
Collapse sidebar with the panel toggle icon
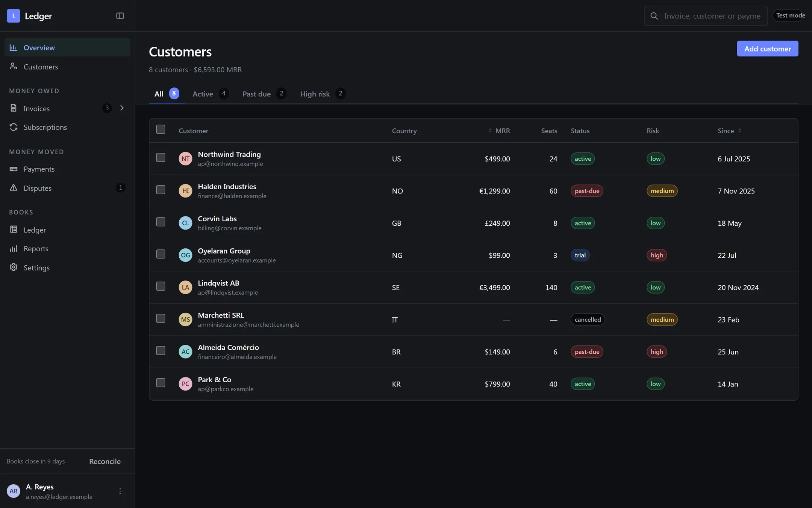click(x=120, y=16)
